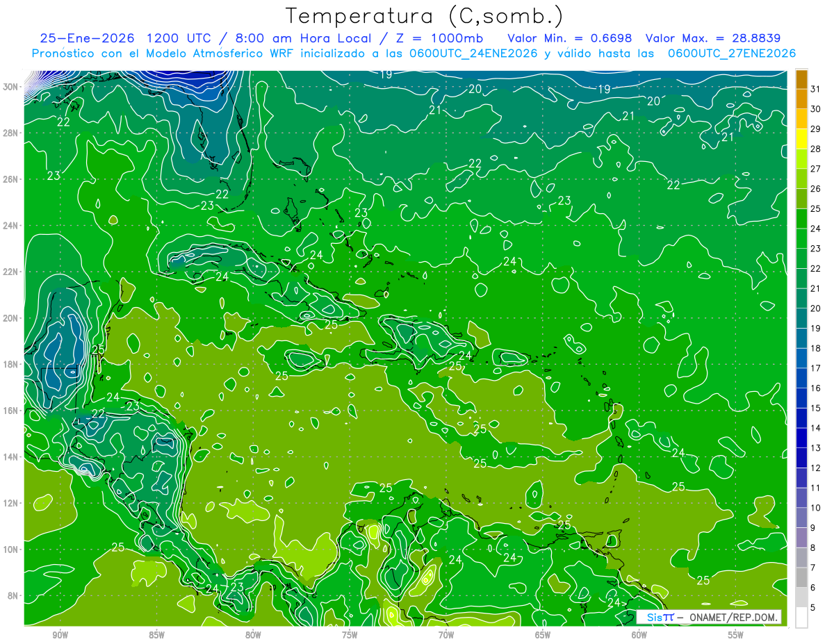Click the colorbar value "5"
Viewport: 834px width, 644px height.
[x=813, y=608]
